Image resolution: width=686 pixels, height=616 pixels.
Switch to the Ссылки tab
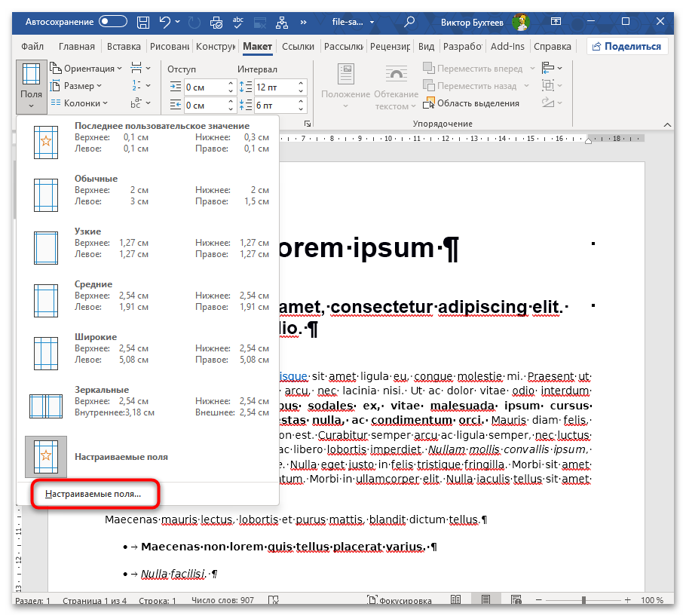point(298,47)
